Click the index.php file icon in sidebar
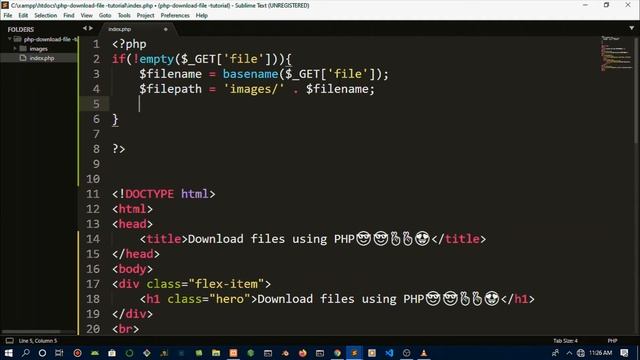 point(23,58)
